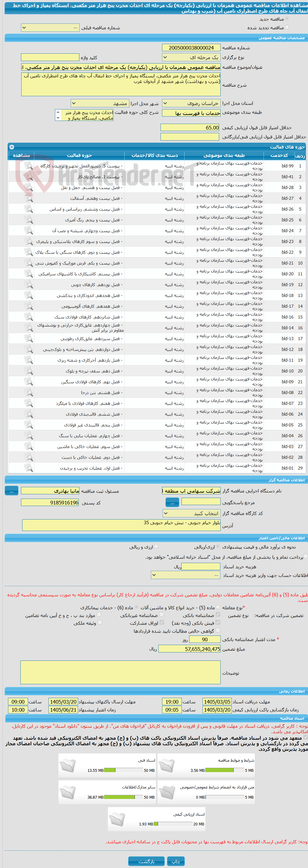Open view icon for row bld-19
This screenshot has height=868, width=308.
[29, 284]
